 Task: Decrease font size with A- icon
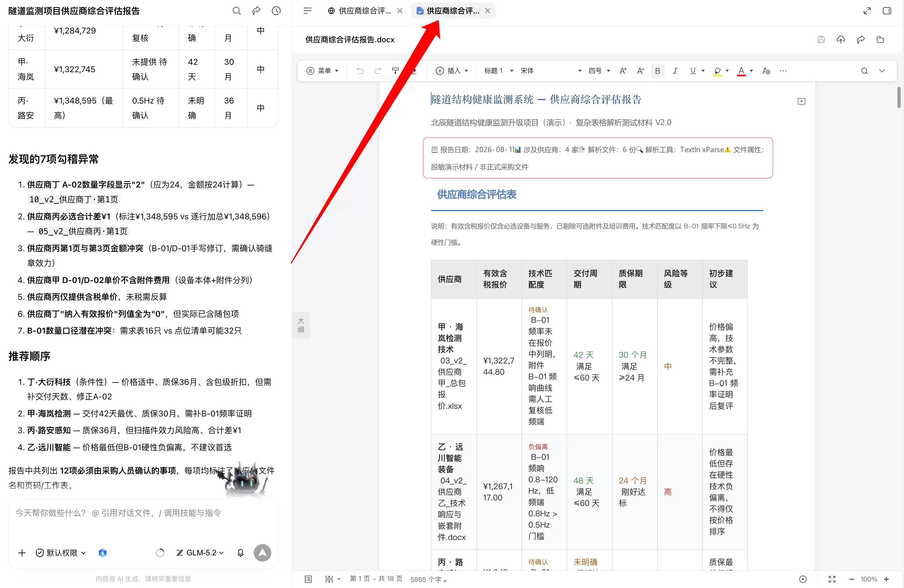tap(640, 71)
